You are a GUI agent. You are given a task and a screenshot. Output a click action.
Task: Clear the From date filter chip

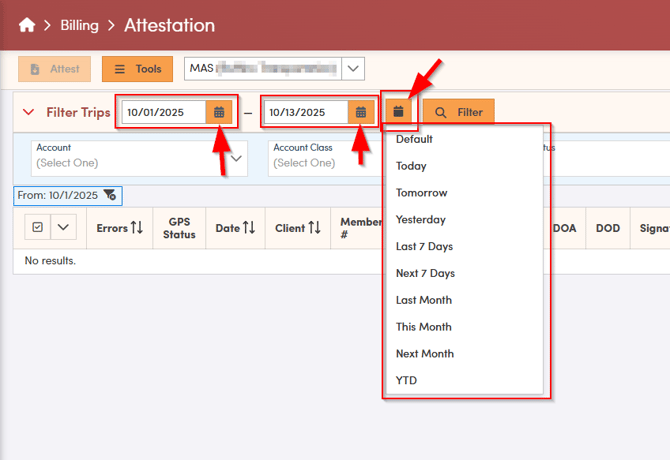109,195
